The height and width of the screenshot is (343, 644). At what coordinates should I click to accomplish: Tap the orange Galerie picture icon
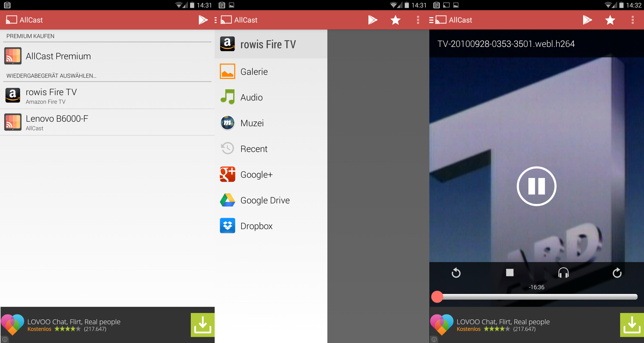coord(228,71)
